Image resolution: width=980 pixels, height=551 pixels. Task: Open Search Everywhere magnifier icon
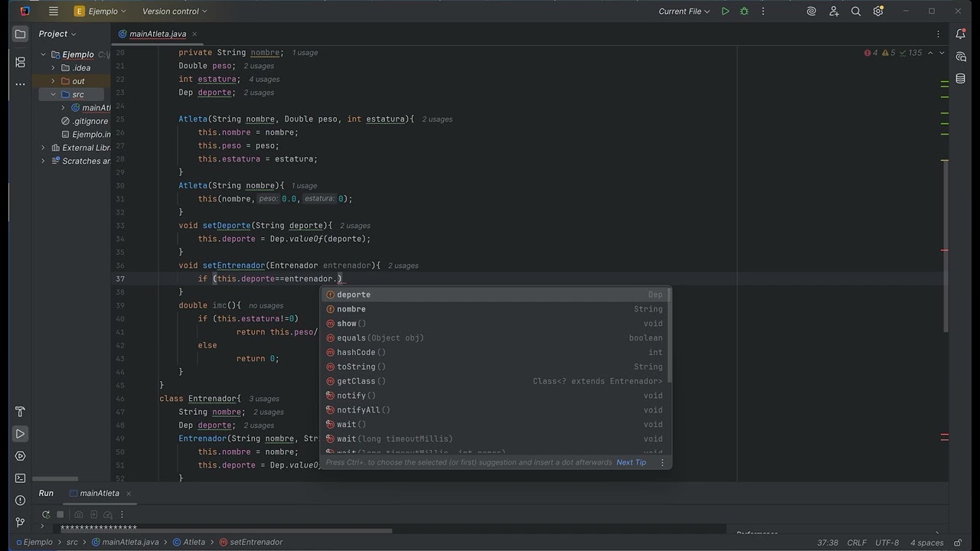(856, 11)
